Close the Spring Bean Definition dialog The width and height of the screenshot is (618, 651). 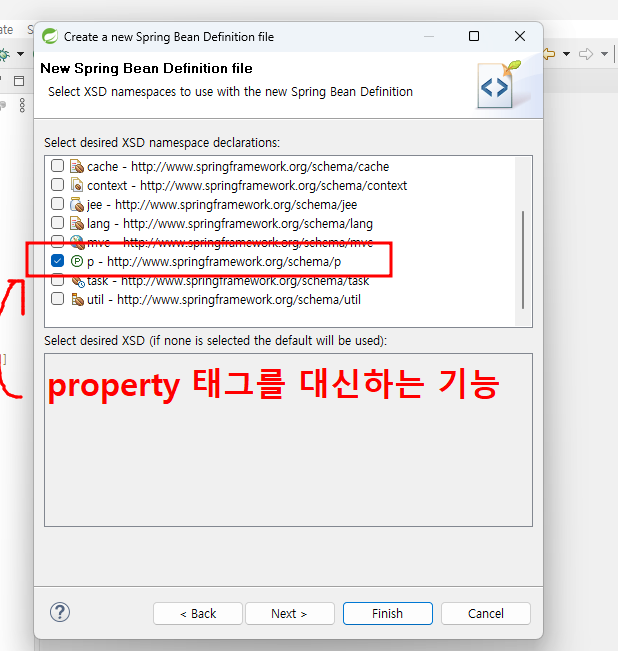click(520, 37)
